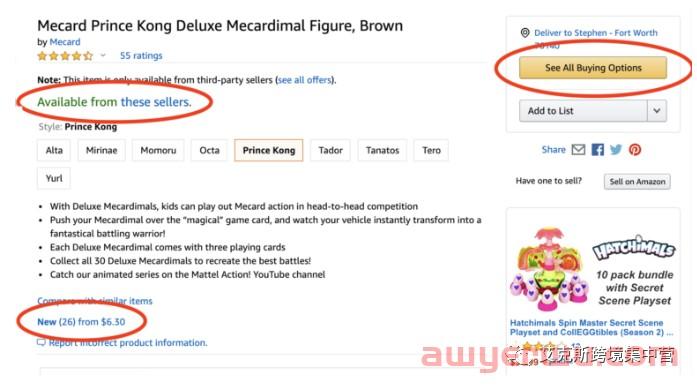Open the Hatchimals playset ad thumbnail
Viewport: 697px width, 386px height.
click(550, 269)
